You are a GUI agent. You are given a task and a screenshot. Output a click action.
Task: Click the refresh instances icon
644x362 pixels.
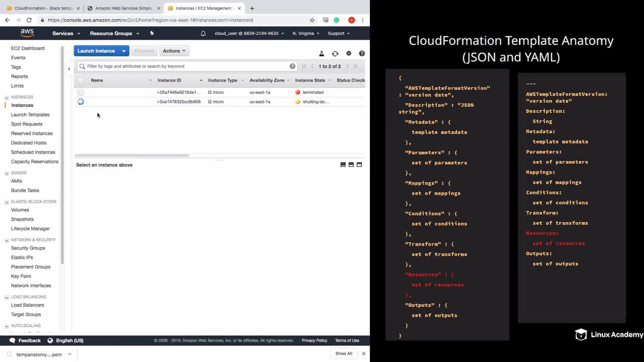(x=335, y=54)
